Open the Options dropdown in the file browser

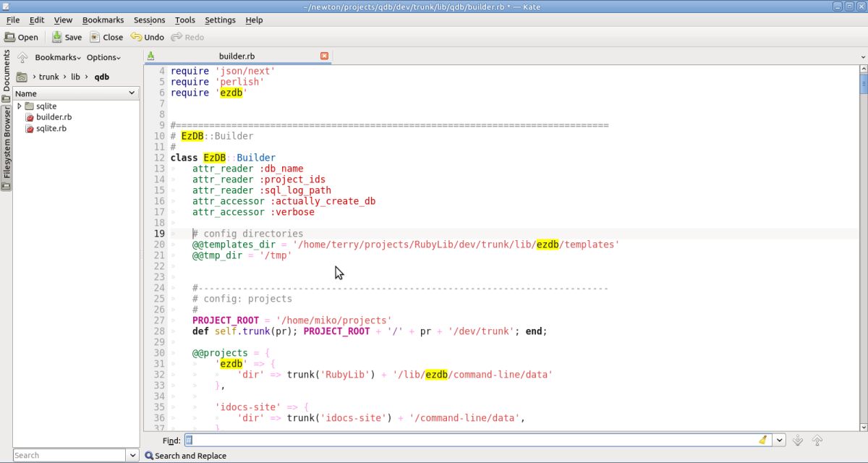coord(103,57)
